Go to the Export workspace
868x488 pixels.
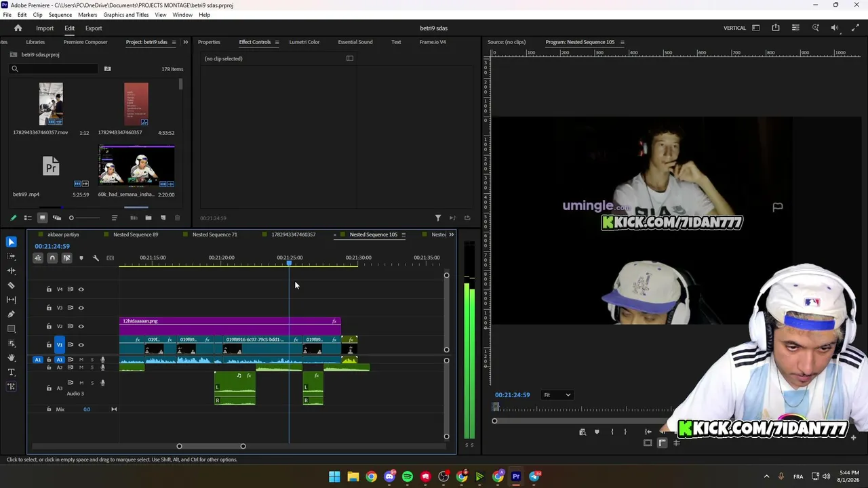94,28
